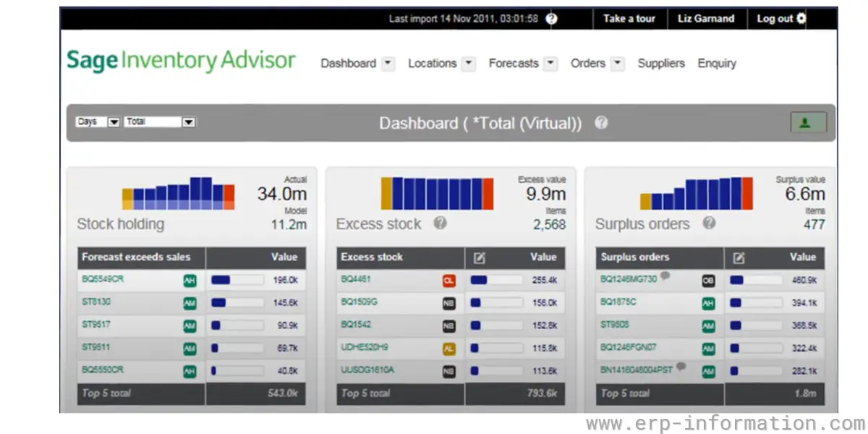
Task: Click the orange AL badge on UDHE520H9
Action: (449, 349)
